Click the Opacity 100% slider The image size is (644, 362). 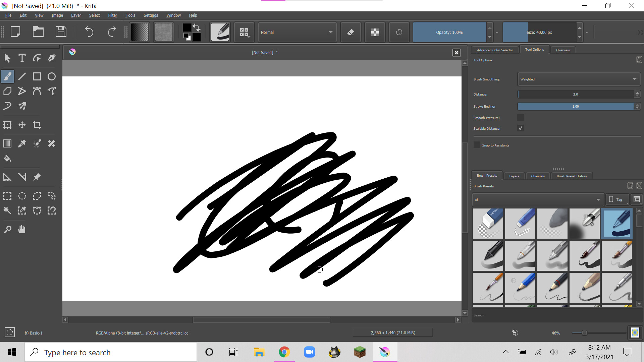click(449, 32)
